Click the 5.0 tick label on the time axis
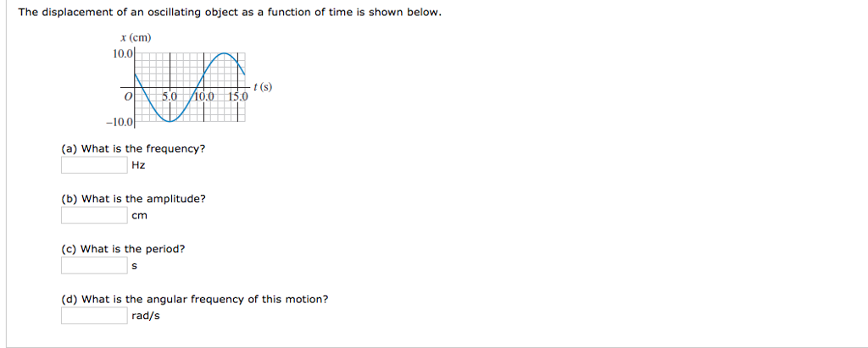This screenshot has height=348, width=868. 170,97
